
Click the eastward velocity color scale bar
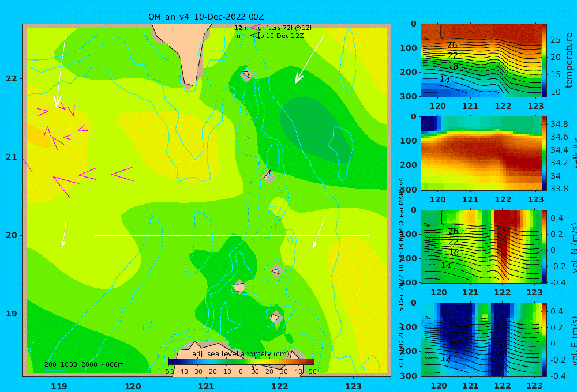pyautogui.click(x=544, y=340)
